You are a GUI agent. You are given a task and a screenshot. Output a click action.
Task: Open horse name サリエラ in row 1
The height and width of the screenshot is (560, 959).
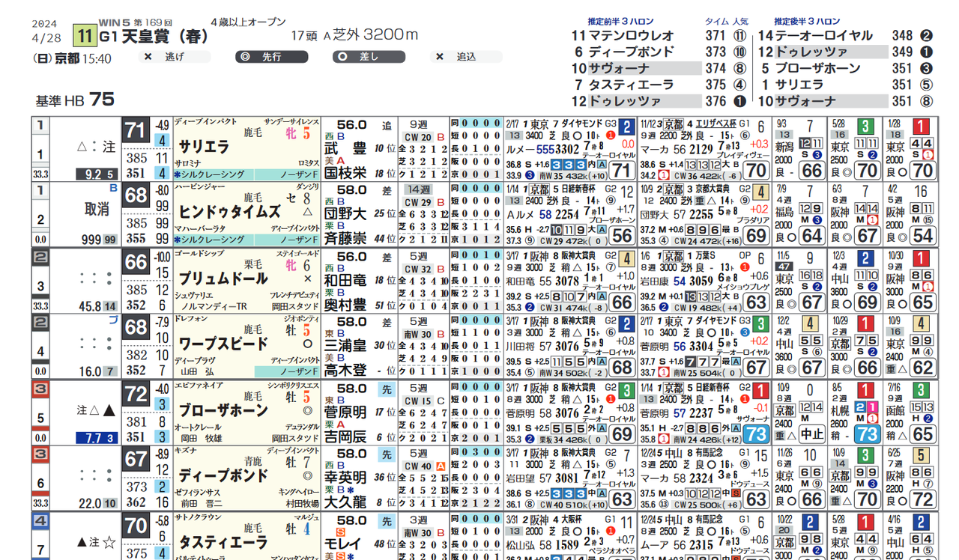(205, 147)
